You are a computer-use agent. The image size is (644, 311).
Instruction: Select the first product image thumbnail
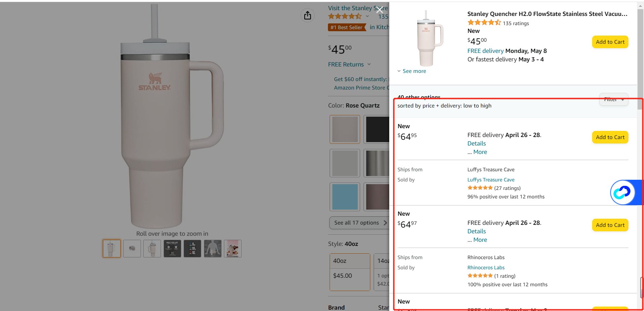112,249
